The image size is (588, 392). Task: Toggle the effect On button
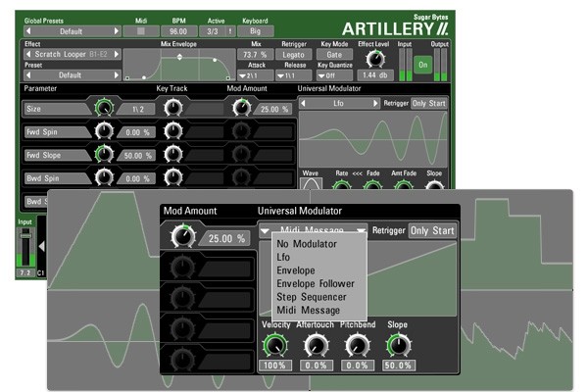coord(422,65)
